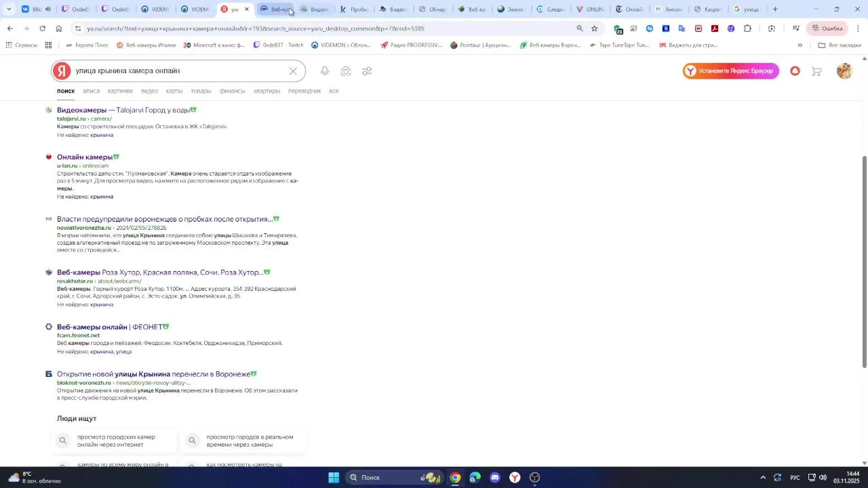Click the PDF extension icon in toolbar
The height and width of the screenshot is (488, 868).
click(x=715, y=28)
